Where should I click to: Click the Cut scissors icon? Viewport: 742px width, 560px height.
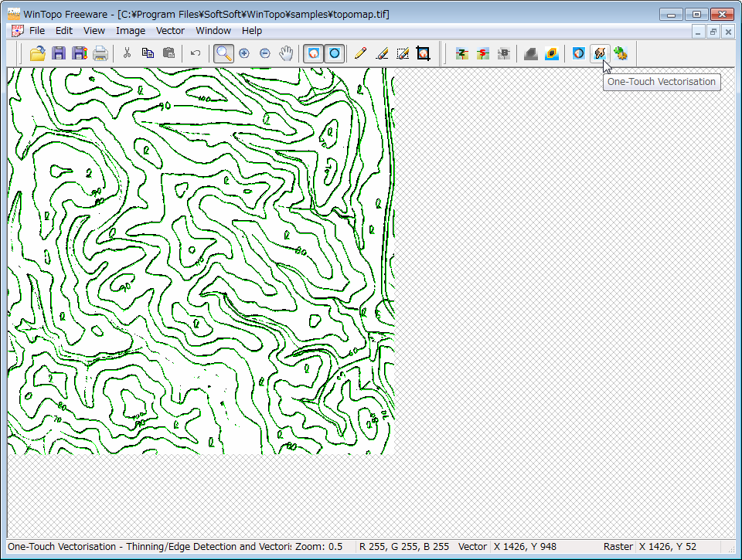(127, 53)
